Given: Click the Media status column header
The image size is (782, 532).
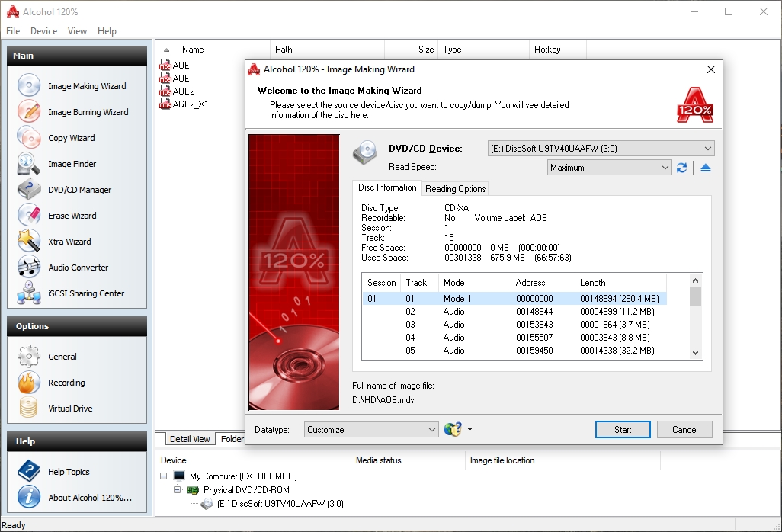Looking at the screenshot, I should pos(408,460).
